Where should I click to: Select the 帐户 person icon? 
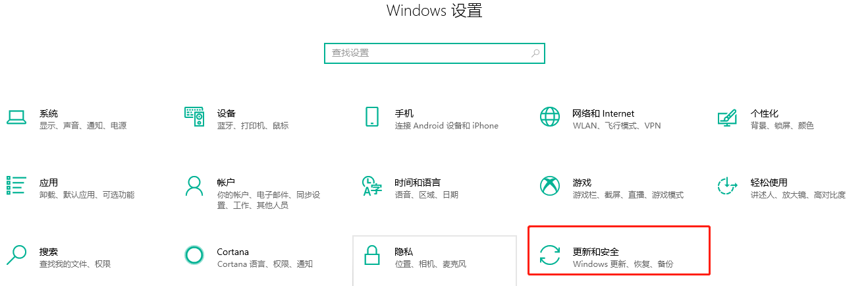(194, 186)
